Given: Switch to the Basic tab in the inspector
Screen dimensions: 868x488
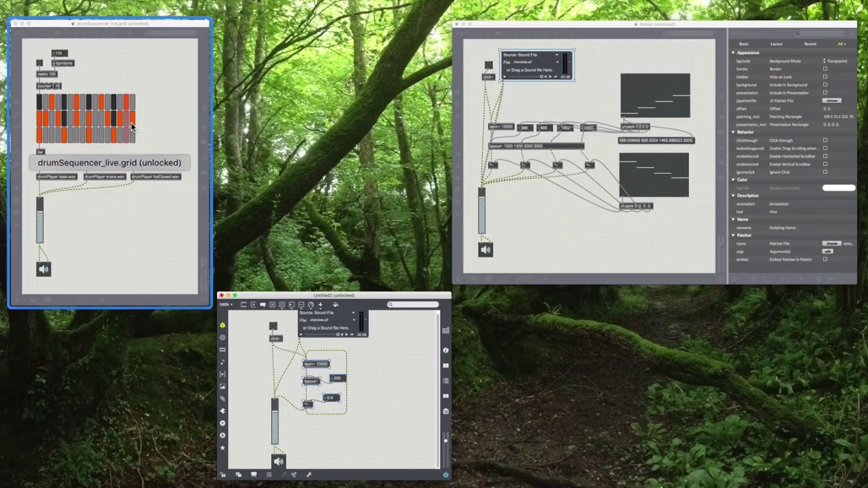Looking at the screenshot, I should pos(744,44).
